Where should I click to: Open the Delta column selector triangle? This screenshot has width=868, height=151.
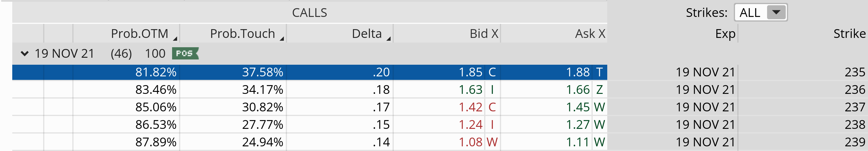(x=388, y=39)
